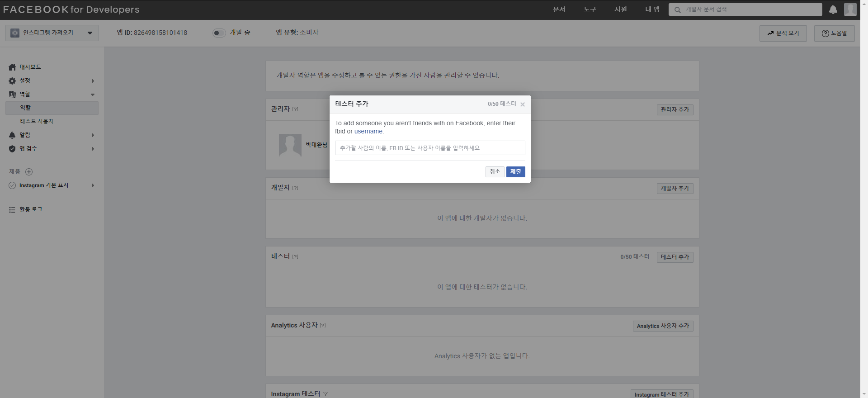Open the 도움말 help button
The image size is (868, 398).
(x=835, y=33)
